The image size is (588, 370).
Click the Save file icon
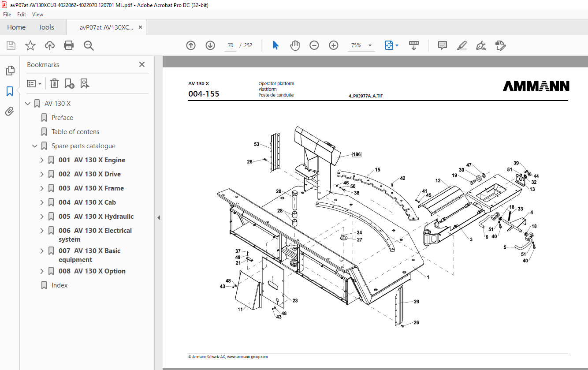point(11,45)
